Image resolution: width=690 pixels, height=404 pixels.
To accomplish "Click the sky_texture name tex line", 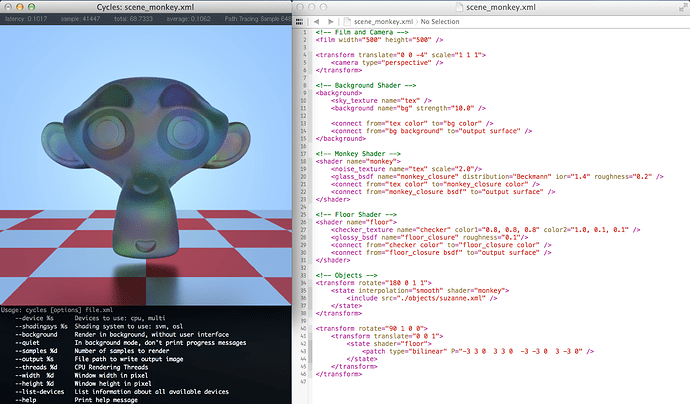I will click(x=381, y=100).
